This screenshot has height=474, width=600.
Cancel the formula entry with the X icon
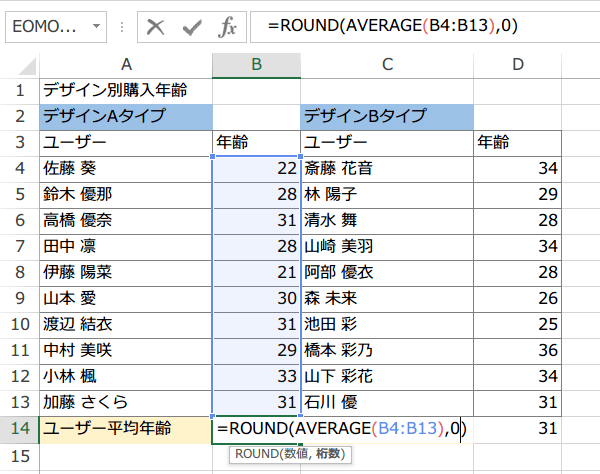click(x=155, y=27)
